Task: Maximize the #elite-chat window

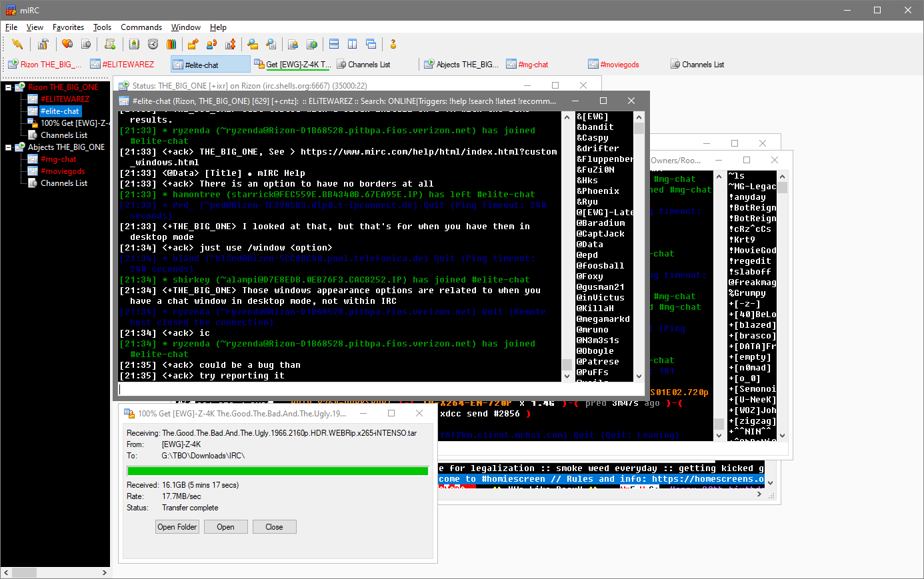Action: (x=603, y=101)
